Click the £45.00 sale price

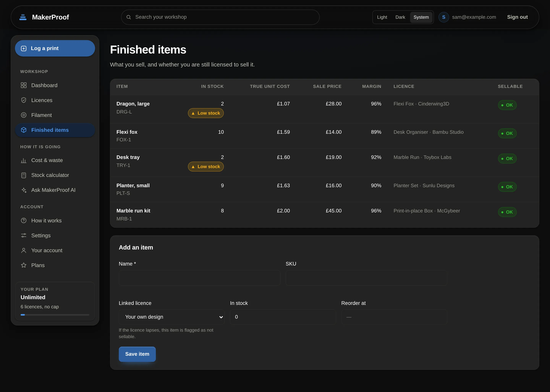click(334, 211)
